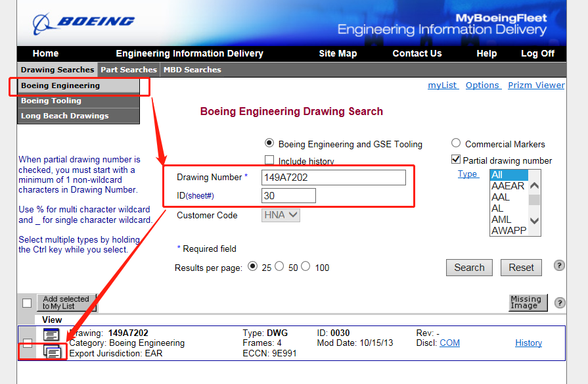588x384 pixels.
Task: Click the View column header
Action: point(52,320)
